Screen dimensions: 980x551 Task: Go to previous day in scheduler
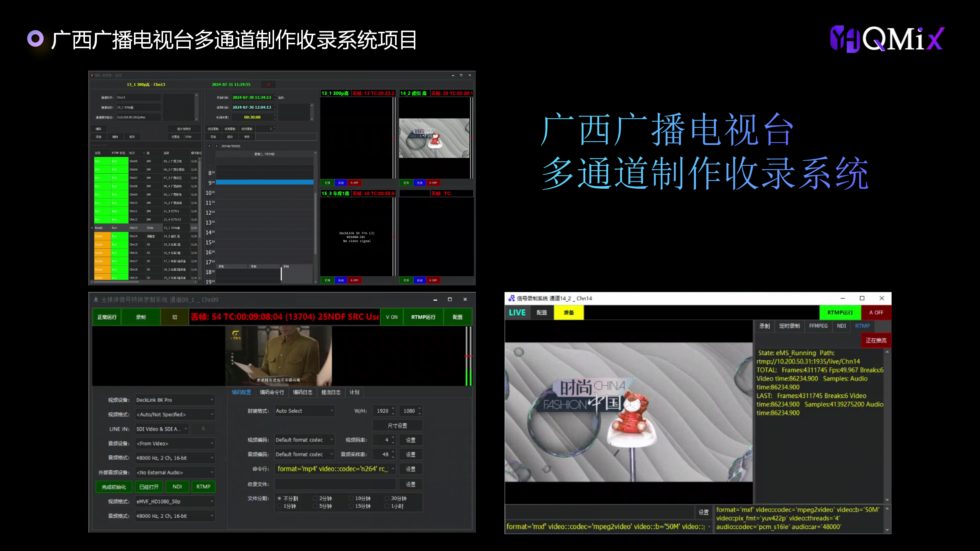coord(209,146)
